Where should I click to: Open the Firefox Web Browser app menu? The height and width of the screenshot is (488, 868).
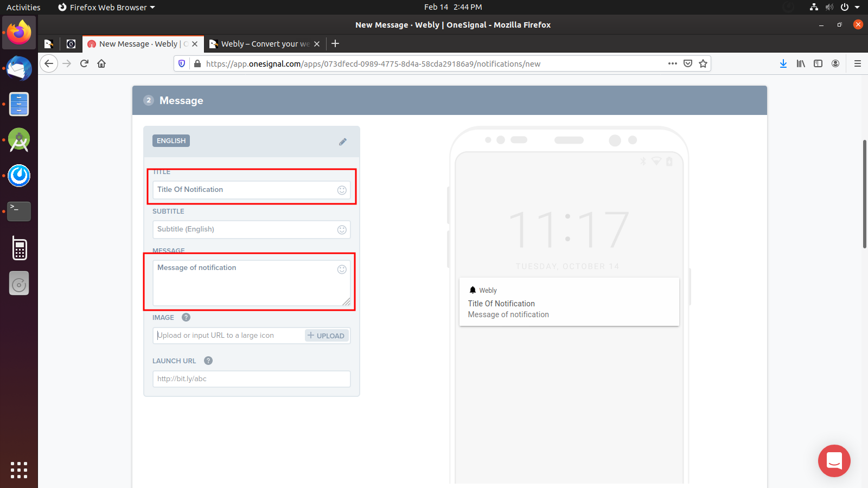(106, 7)
